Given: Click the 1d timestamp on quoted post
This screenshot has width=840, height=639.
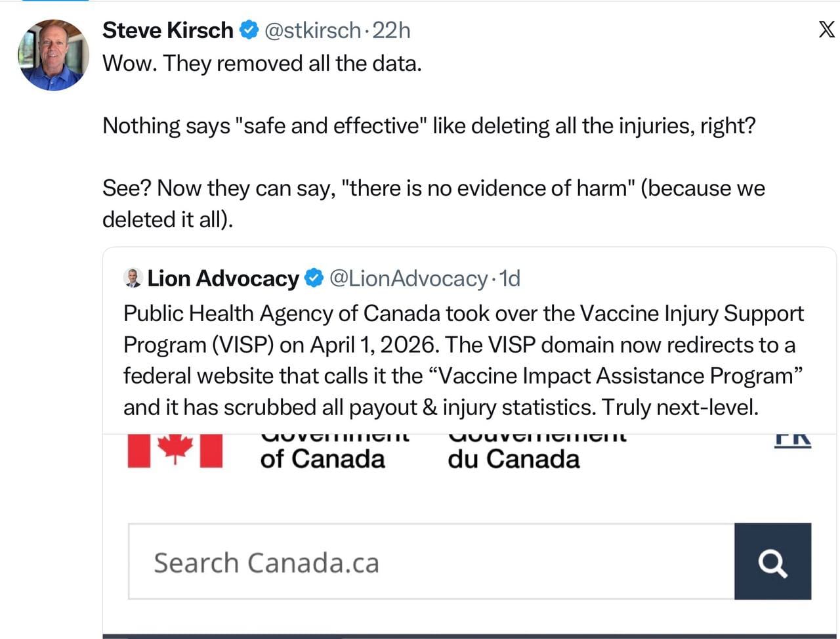Looking at the screenshot, I should click(x=510, y=278).
